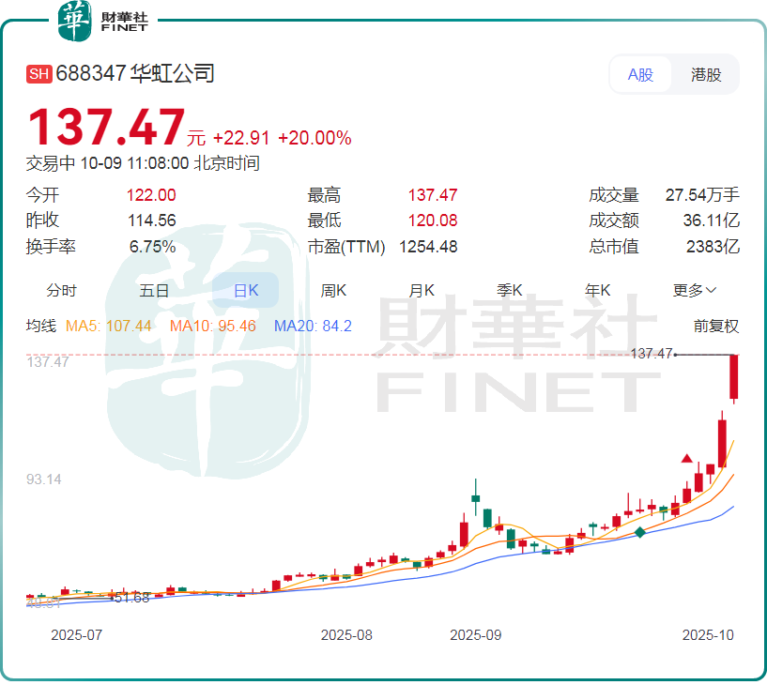Switch to 港股 share toggle

[x=706, y=75]
